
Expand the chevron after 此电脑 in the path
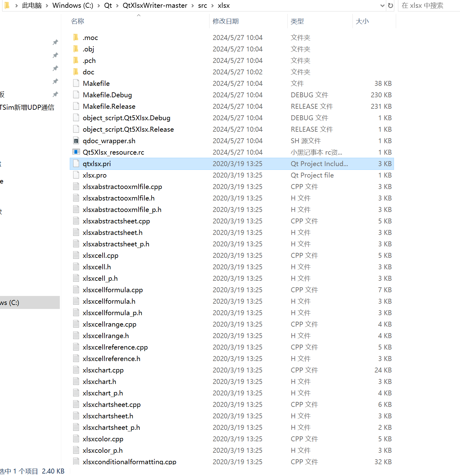(47, 6)
